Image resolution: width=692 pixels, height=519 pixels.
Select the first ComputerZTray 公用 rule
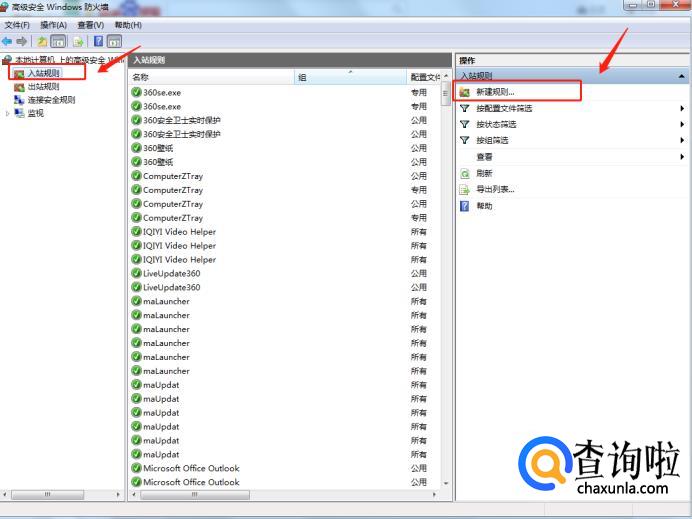click(x=286, y=176)
